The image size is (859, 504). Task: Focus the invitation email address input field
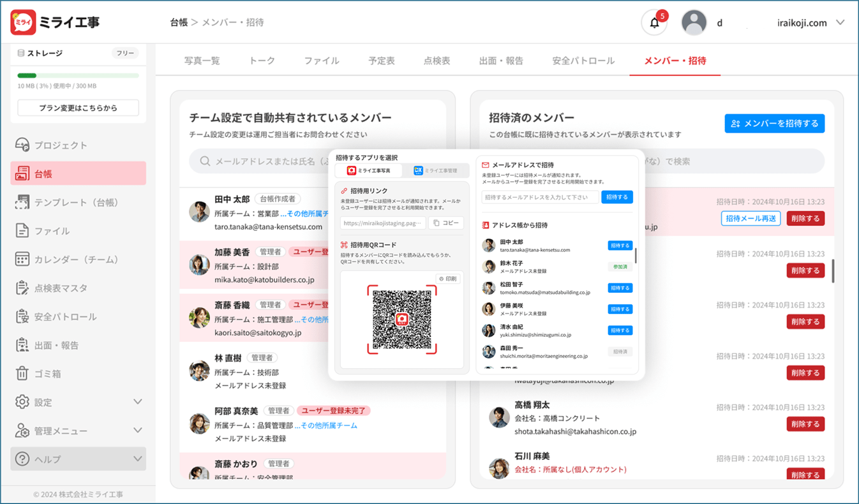540,197
